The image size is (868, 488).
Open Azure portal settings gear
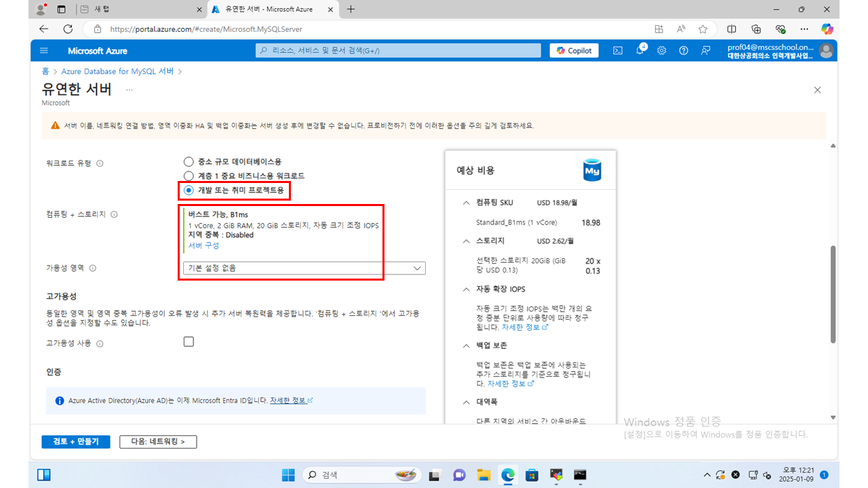pos(662,51)
